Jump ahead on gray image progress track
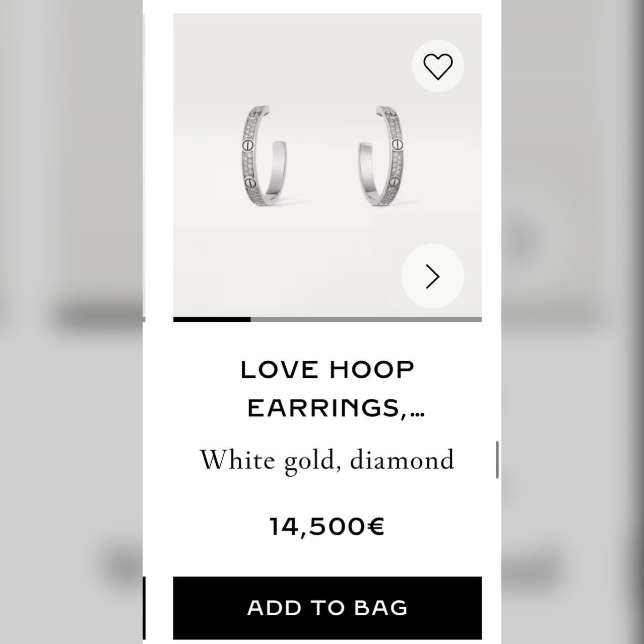 [x=366, y=319]
